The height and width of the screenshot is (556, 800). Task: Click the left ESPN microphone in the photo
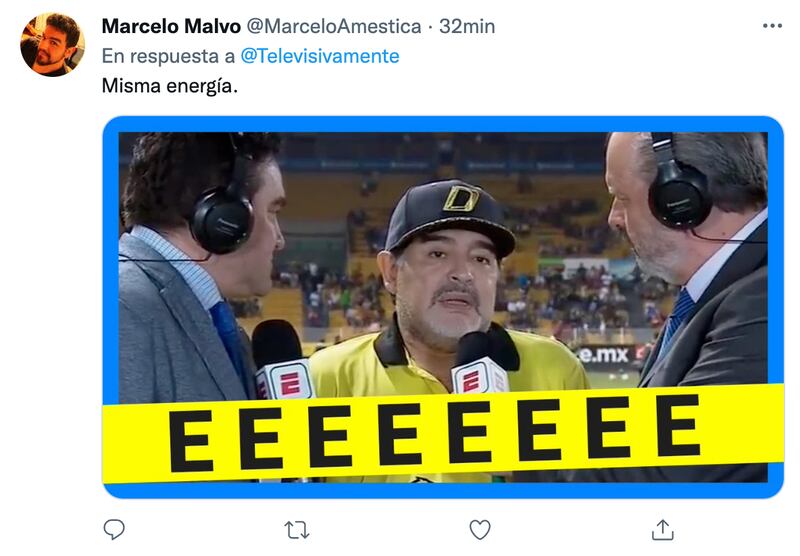281,361
